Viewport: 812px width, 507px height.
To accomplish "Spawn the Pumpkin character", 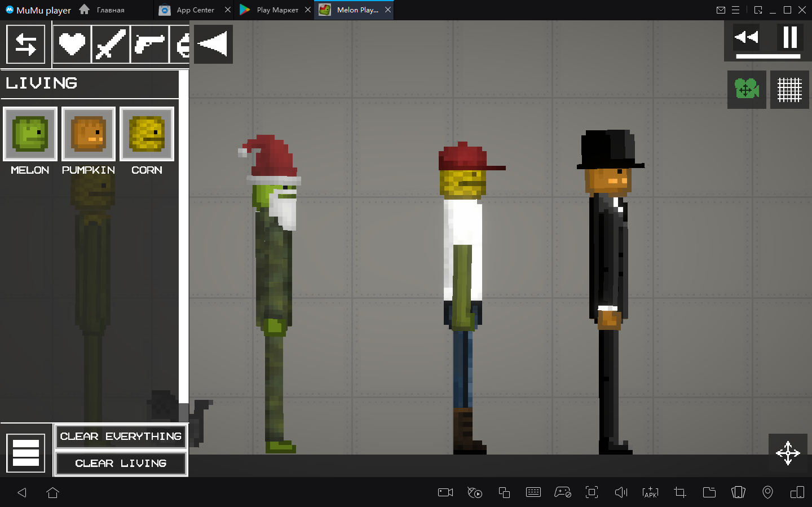I will pyautogui.click(x=89, y=134).
